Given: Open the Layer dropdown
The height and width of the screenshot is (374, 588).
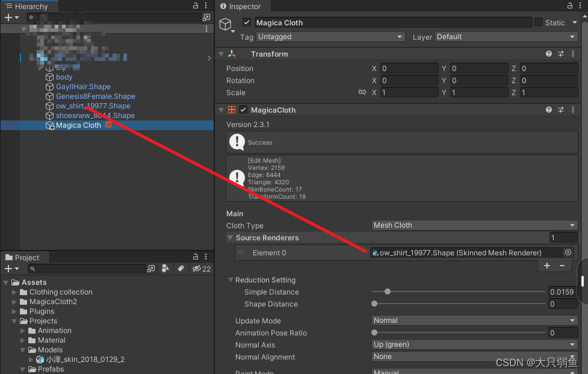Looking at the screenshot, I should pyautogui.click(x=506, y=37).
